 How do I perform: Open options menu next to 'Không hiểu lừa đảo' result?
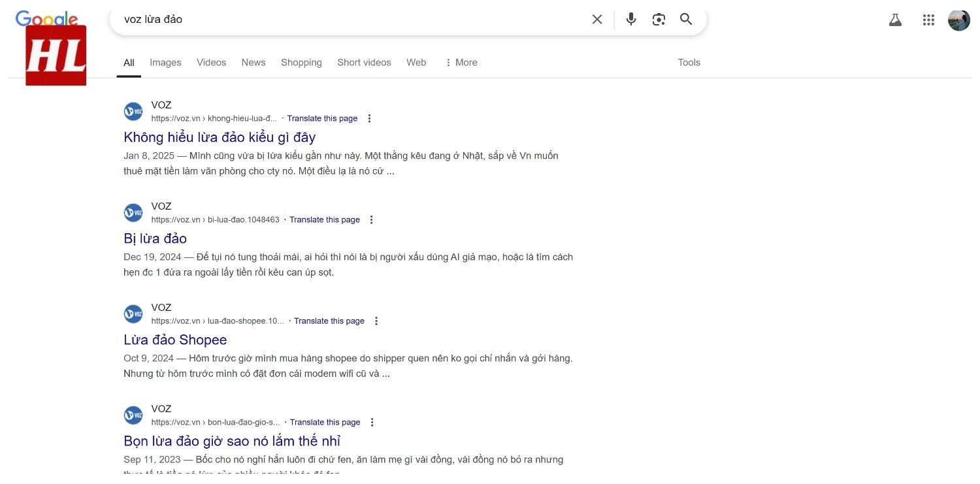click(x=370, y=118)
